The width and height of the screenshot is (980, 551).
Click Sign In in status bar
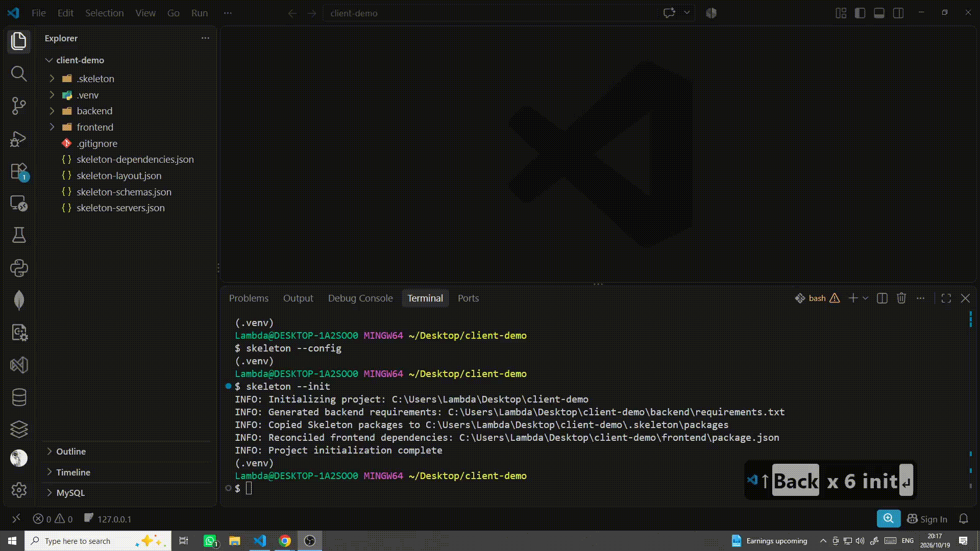pos(927,519)
